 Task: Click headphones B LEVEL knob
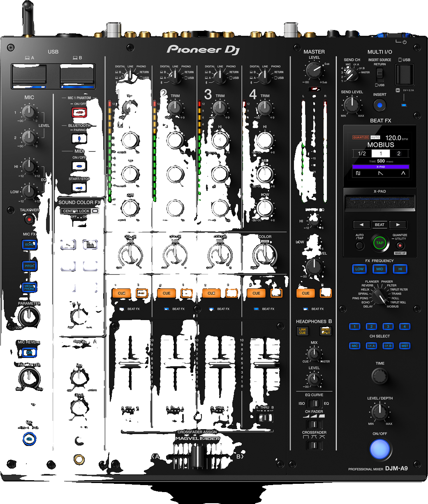(x=314, y=379)
